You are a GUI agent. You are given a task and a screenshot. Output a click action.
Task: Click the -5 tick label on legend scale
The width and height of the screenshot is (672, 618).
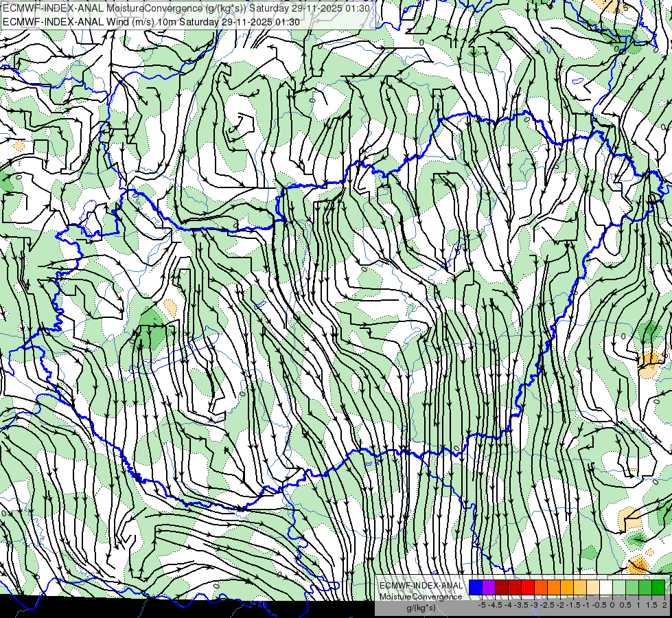click(x=482, y=605)
